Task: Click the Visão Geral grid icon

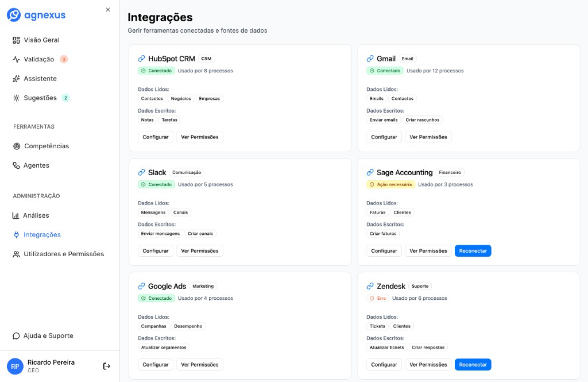Action: pos(16,40)
